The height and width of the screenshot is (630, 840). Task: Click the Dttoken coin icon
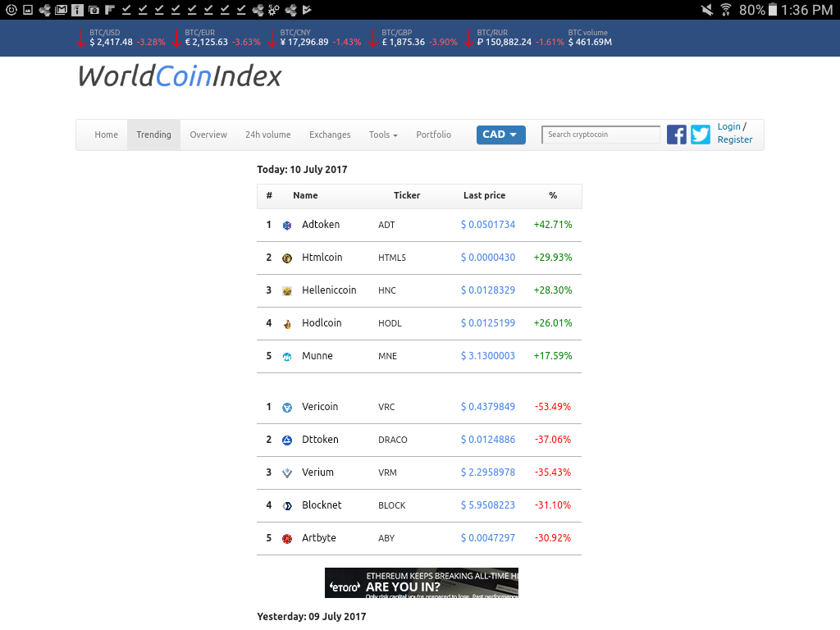(x=287, y=441)
